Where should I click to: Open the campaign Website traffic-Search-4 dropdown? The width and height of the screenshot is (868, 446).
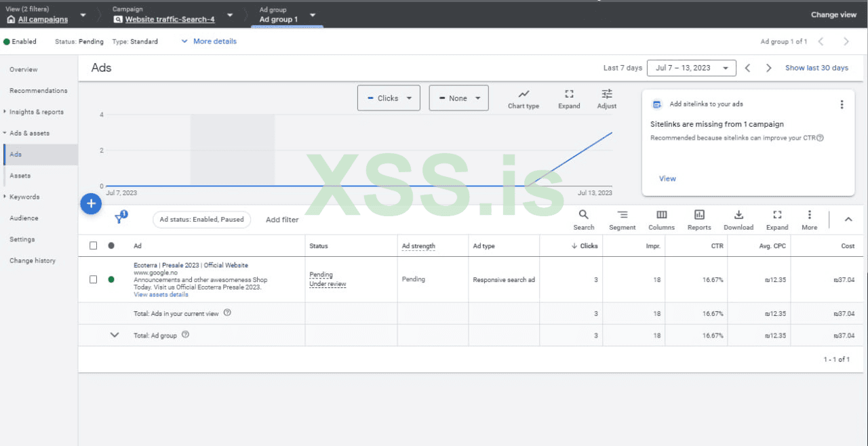pyautogui.click(x=230, y=15)
